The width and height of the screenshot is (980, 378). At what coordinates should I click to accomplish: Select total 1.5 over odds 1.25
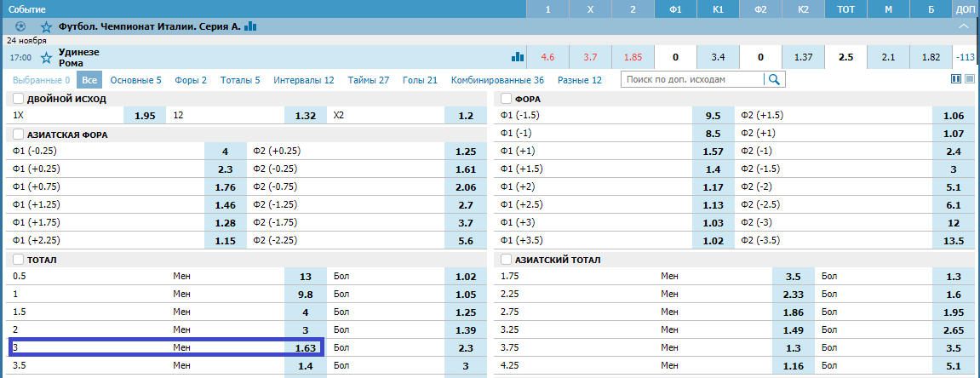[466, 312]
